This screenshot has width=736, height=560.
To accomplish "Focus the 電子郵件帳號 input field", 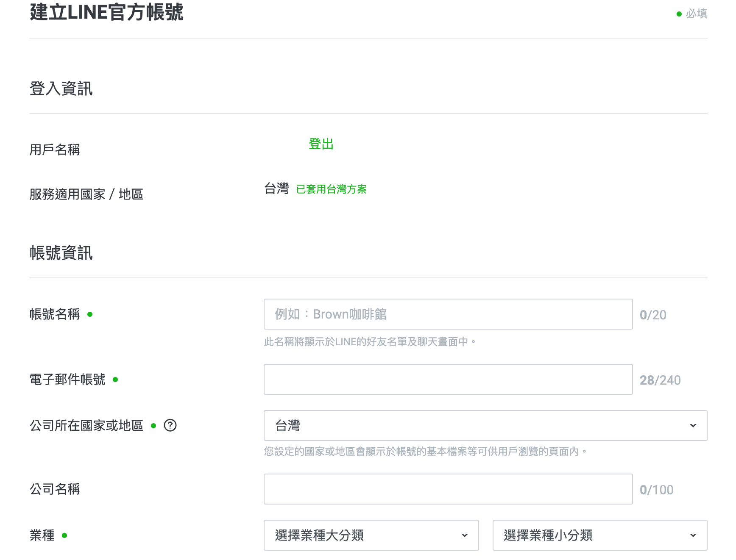I will click(448, 380).
